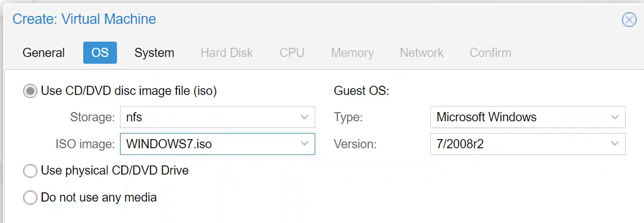Select the highlighted OS tab
The height and width of the screenshot is (223, 644).
100,53
